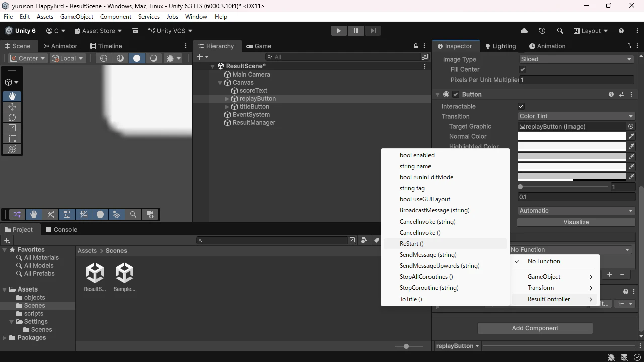The image size is (644, 362).
Task: Click the Inspector lock icon
Action: click(x=629, y=46)
